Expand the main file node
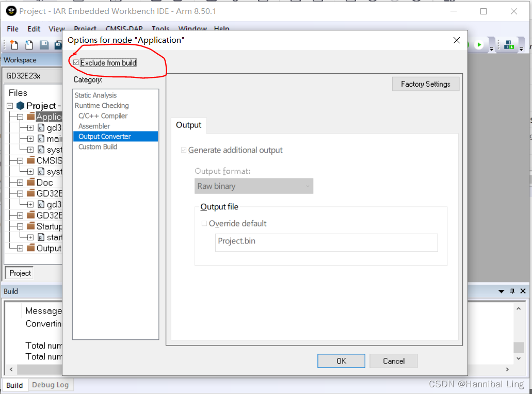This screenshot has width=532, height=394. pos(30,139)
